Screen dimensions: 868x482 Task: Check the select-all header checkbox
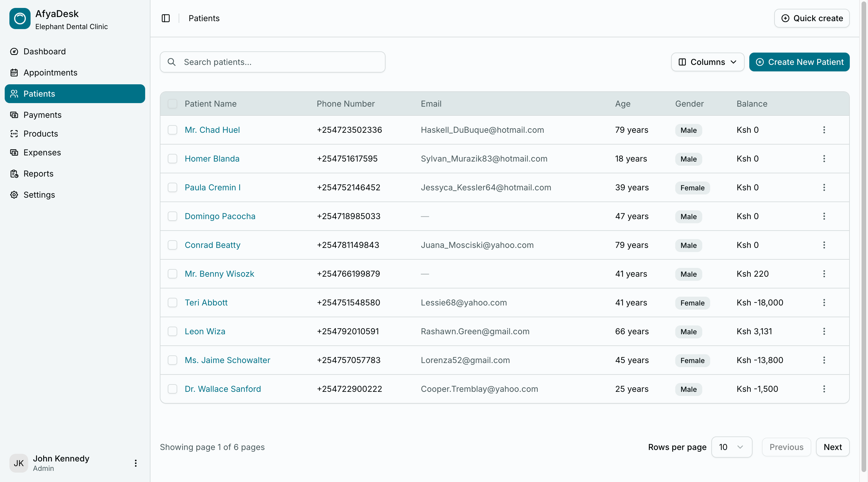click(172, 104)
